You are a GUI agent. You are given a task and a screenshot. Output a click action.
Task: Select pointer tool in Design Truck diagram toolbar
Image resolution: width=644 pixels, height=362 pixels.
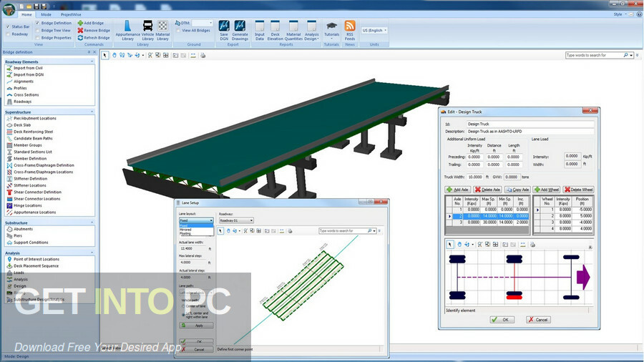[450, 245]
